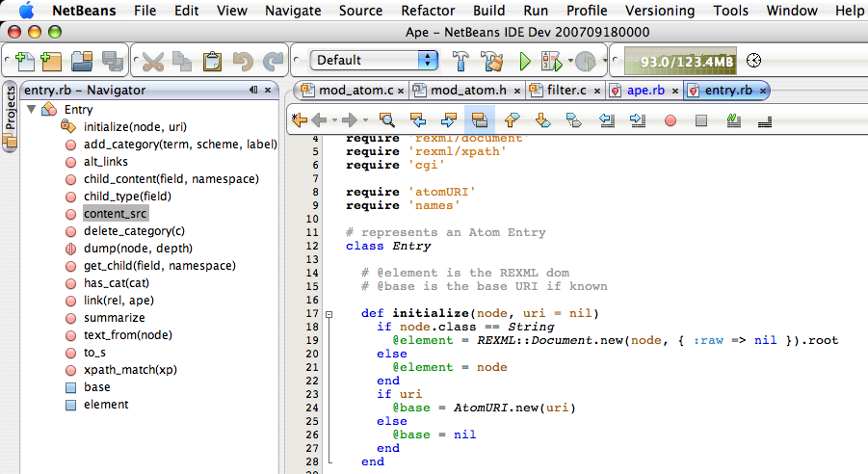Toggle Bookmark in editor toolbar

[x=574, y=119]
